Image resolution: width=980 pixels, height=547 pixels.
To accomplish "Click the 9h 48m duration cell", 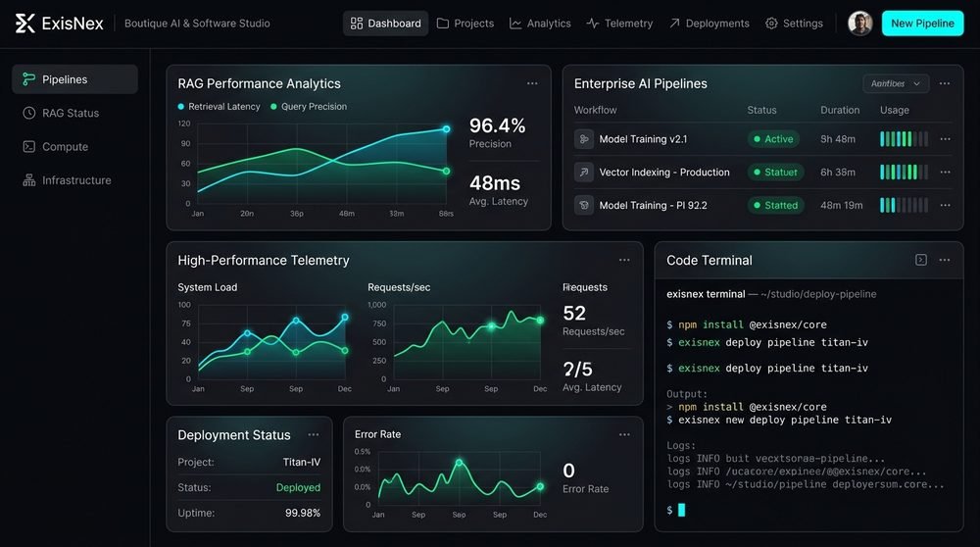I will pyautogui.click(x=838, y=139).
